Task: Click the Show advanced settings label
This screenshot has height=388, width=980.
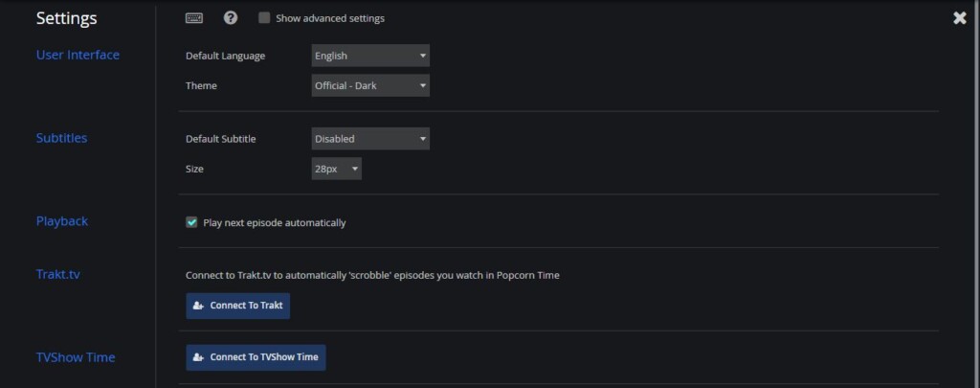Action: (330, 18)
